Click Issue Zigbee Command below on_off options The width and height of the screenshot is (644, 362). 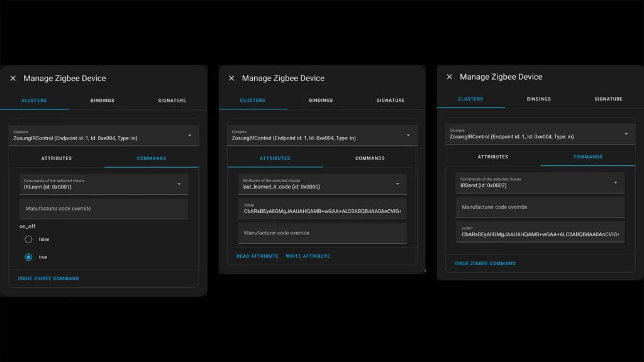pos(48,278)
